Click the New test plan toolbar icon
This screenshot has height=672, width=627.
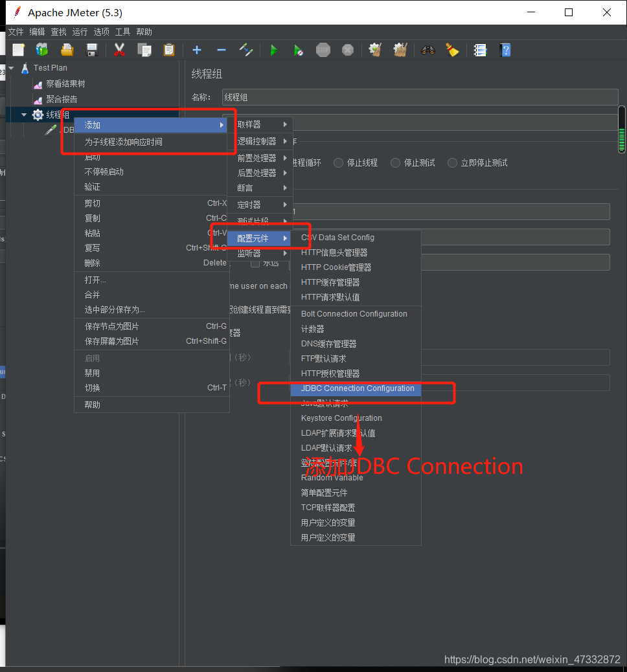click(x=18, y=50)
